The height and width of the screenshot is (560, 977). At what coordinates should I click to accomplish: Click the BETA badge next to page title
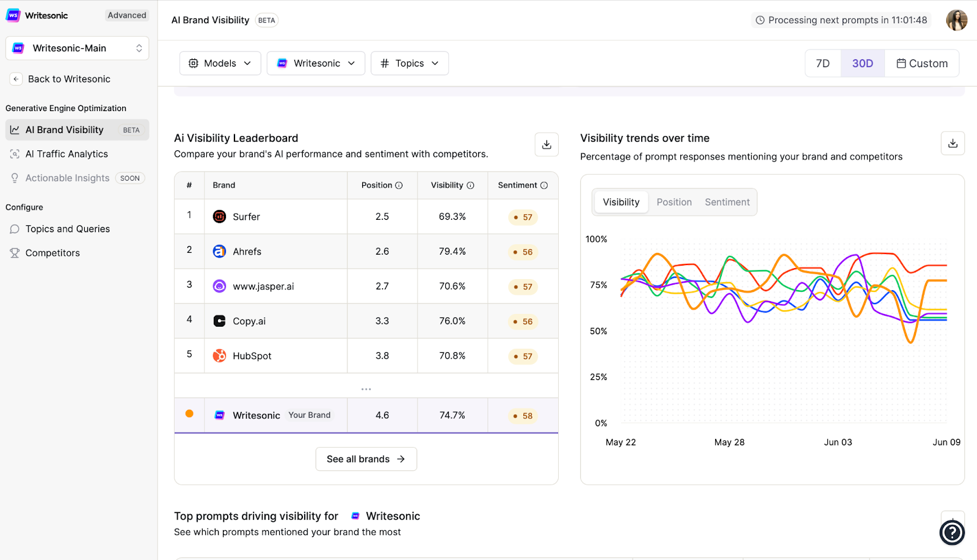tap(267, 20)
